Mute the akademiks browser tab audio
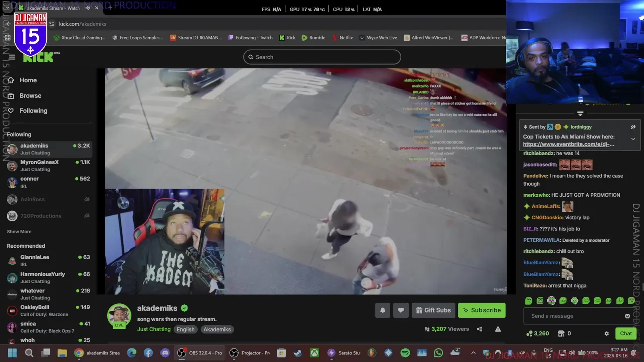This screenshot has height=362, width=644. pyautogui.click(x=87, y=8)
